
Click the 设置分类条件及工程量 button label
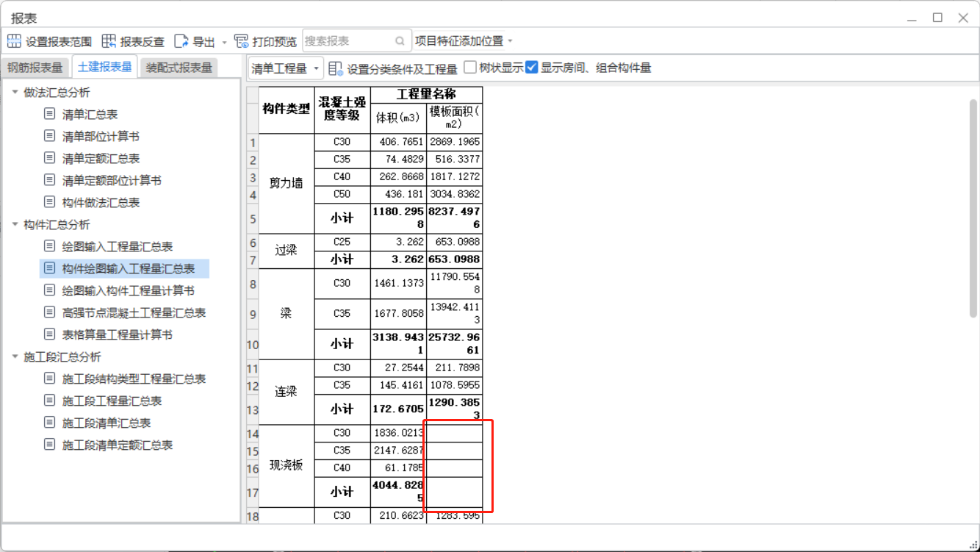point(403,68)
